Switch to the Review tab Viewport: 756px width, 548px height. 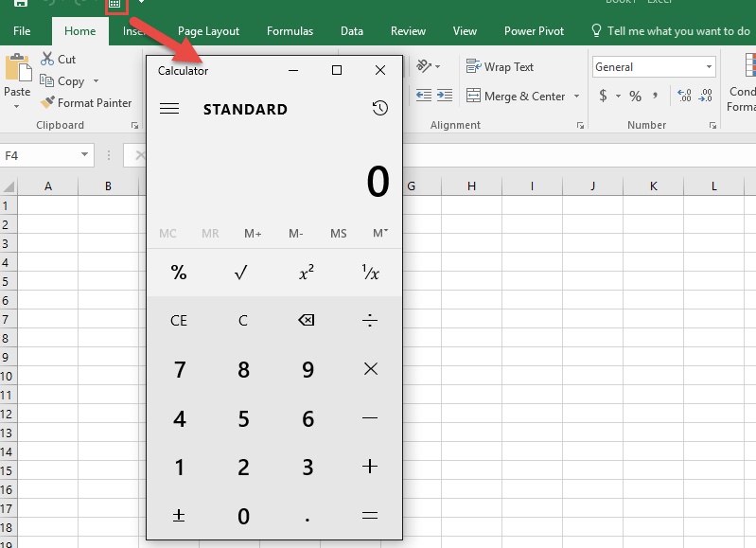point(408,31)
